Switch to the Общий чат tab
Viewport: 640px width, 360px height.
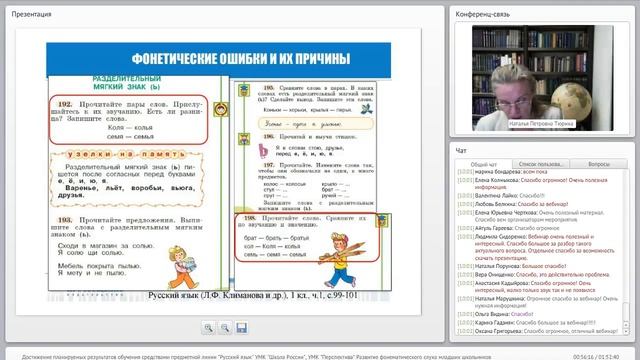click(484, 164)
